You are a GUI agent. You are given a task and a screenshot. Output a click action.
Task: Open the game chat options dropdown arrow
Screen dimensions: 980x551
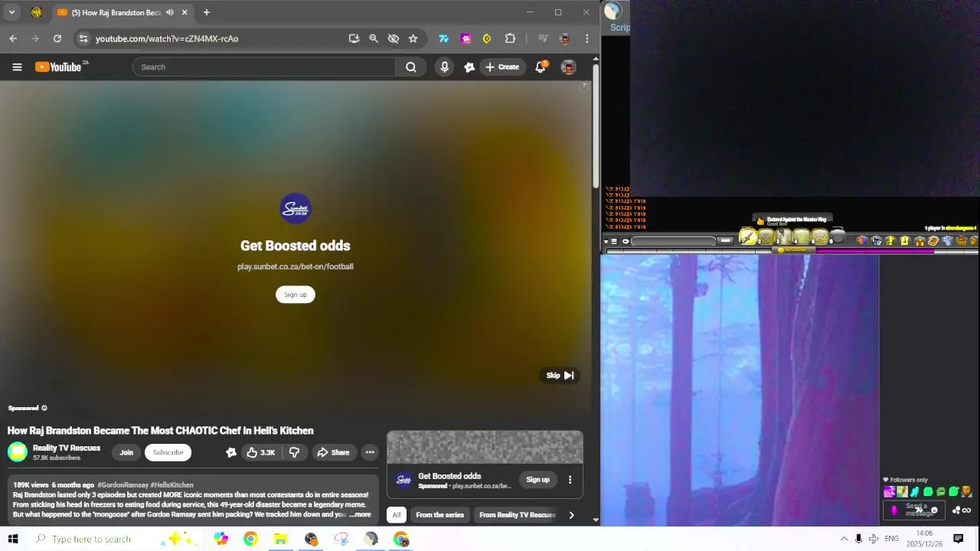coord(606,242)
